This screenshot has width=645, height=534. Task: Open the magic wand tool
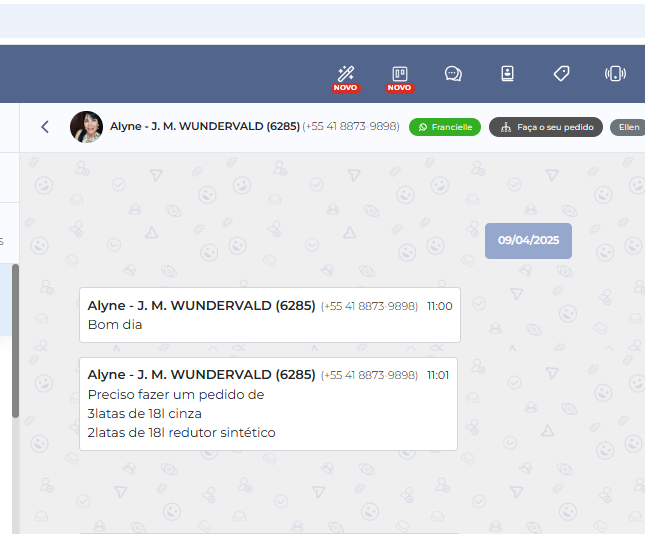click(x=346, y=73)
